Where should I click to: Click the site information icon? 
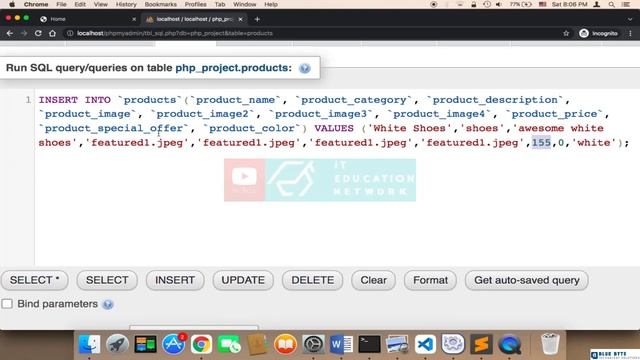(70, 33)
